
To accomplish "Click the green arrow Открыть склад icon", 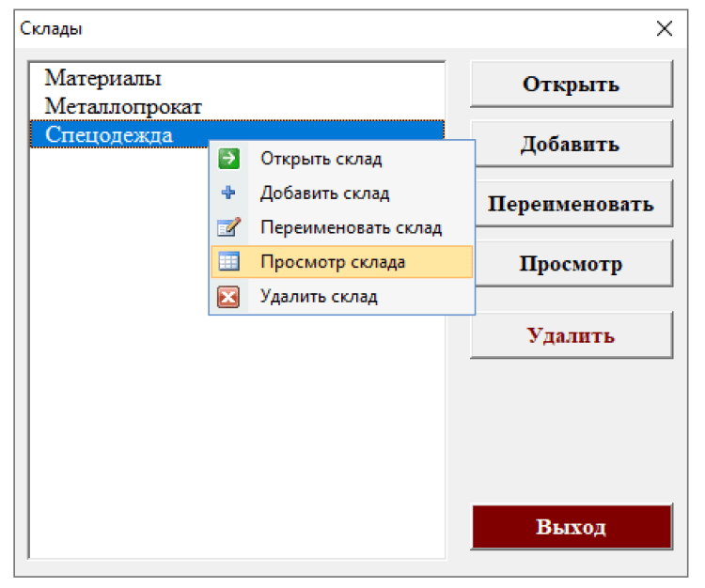I will coord(228,159).
